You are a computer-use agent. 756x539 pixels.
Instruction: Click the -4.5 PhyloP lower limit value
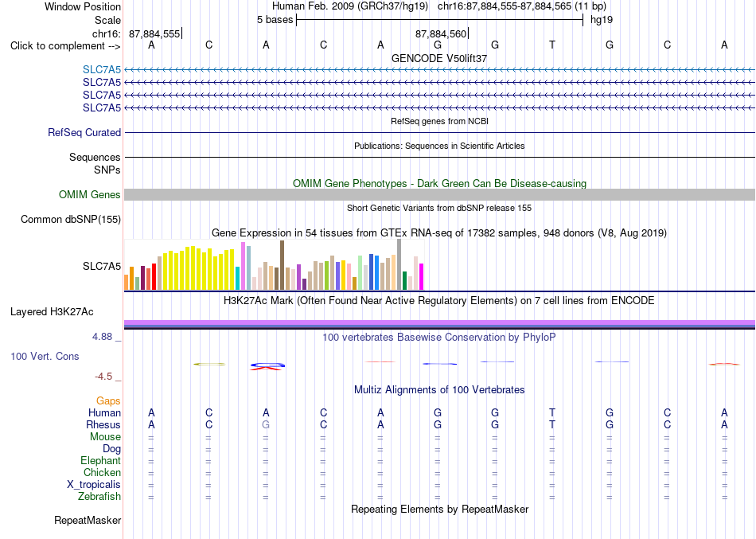[x=103, y=377]
